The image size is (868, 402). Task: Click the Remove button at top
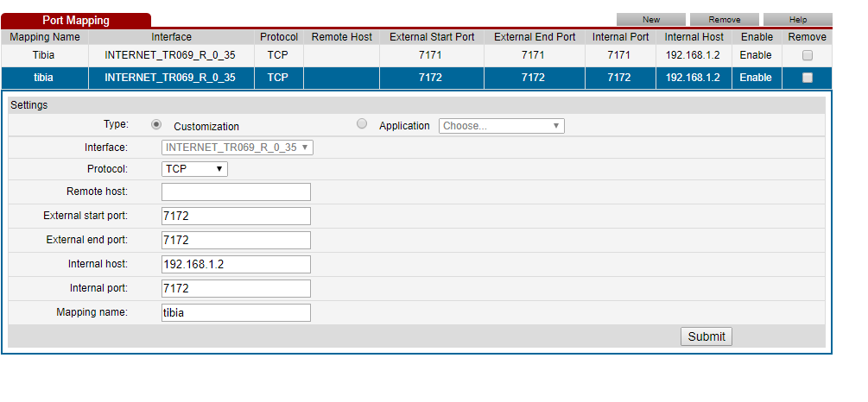point(724,19)
